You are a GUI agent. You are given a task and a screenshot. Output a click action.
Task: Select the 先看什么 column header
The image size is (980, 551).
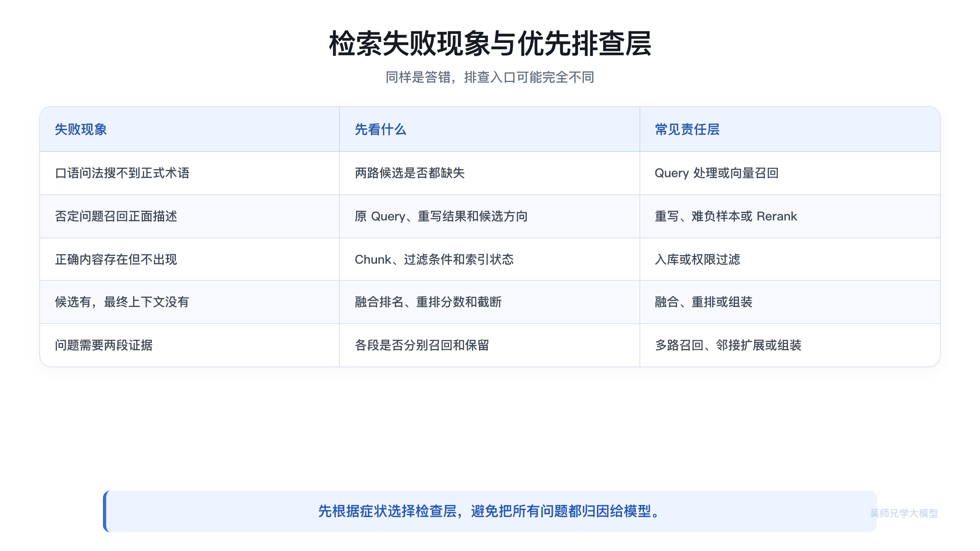(490, 129)
